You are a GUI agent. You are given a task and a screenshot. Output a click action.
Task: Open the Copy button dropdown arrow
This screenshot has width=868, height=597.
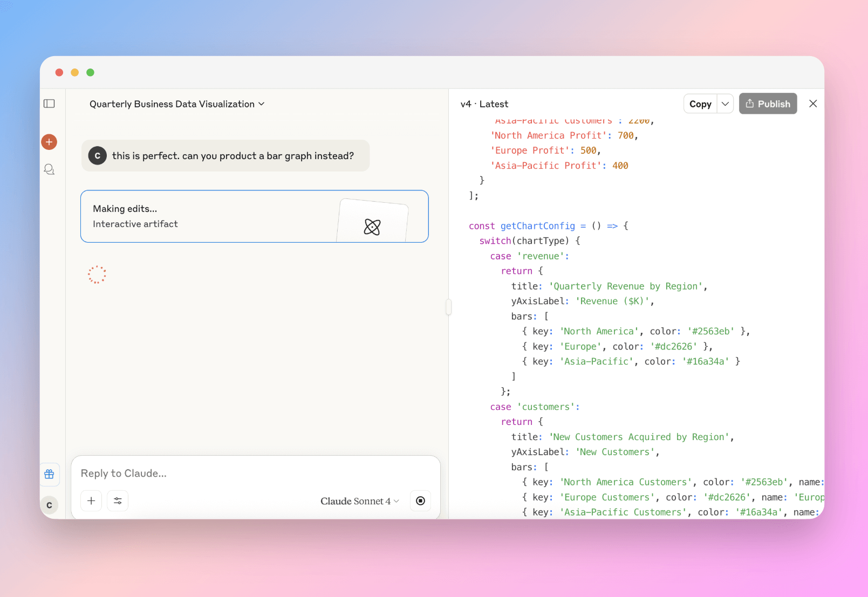click(725, 104)
